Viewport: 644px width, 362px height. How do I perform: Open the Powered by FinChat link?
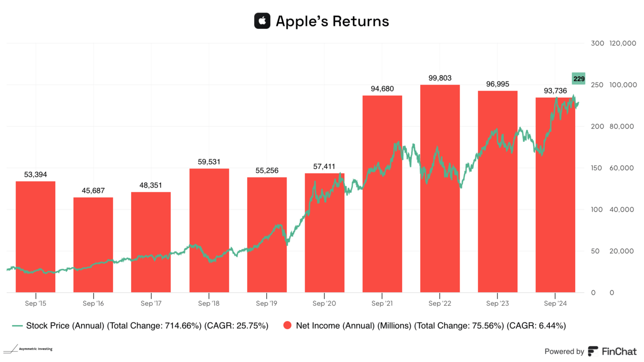(x=590, y=351)
